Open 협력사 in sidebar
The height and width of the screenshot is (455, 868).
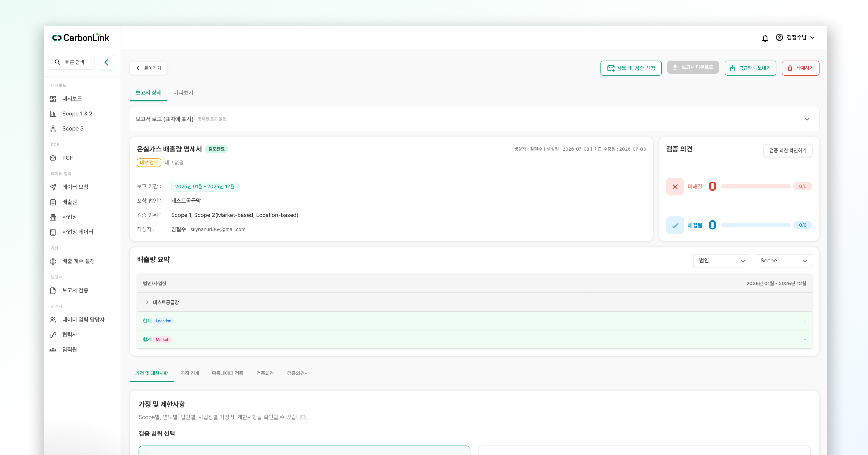point(69,335)
